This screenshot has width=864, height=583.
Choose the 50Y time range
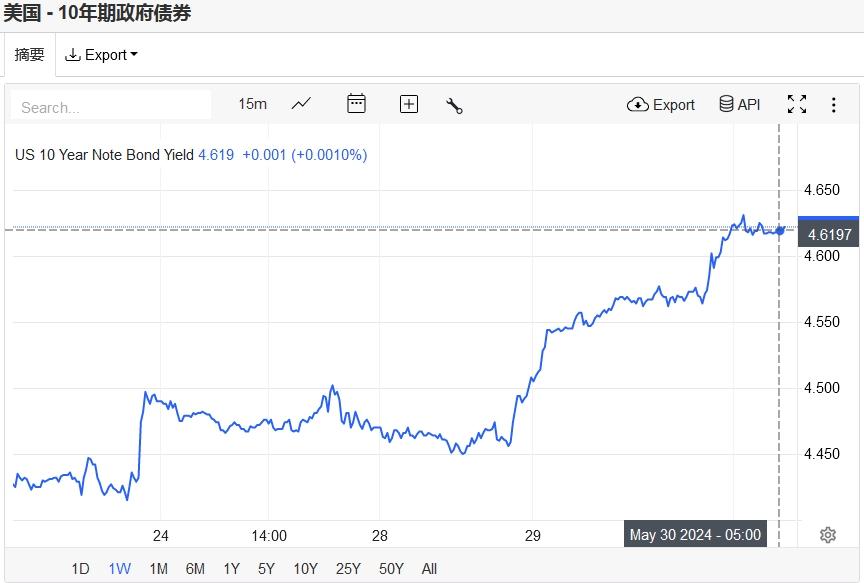click(391, 569)
